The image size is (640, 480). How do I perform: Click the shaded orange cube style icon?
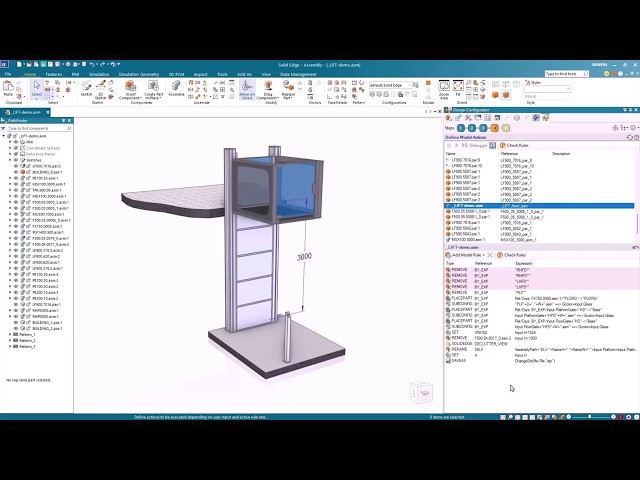point(495,95)
